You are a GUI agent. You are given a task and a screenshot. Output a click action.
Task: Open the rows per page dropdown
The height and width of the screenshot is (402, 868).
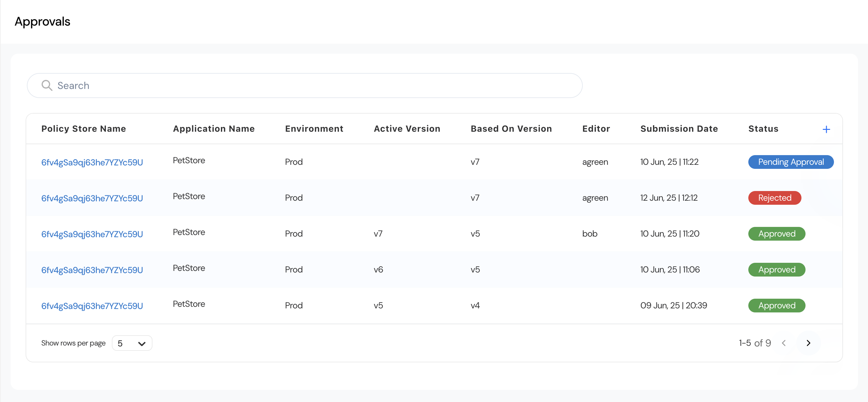(132, 343)
